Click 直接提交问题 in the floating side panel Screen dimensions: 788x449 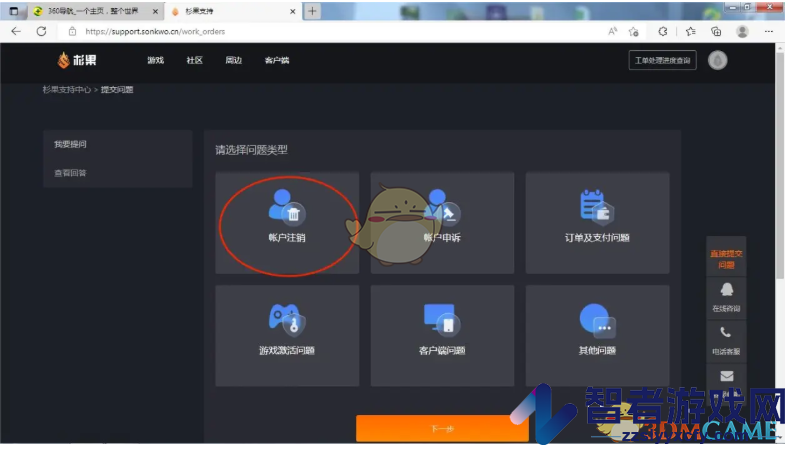(x=726, y=259)
